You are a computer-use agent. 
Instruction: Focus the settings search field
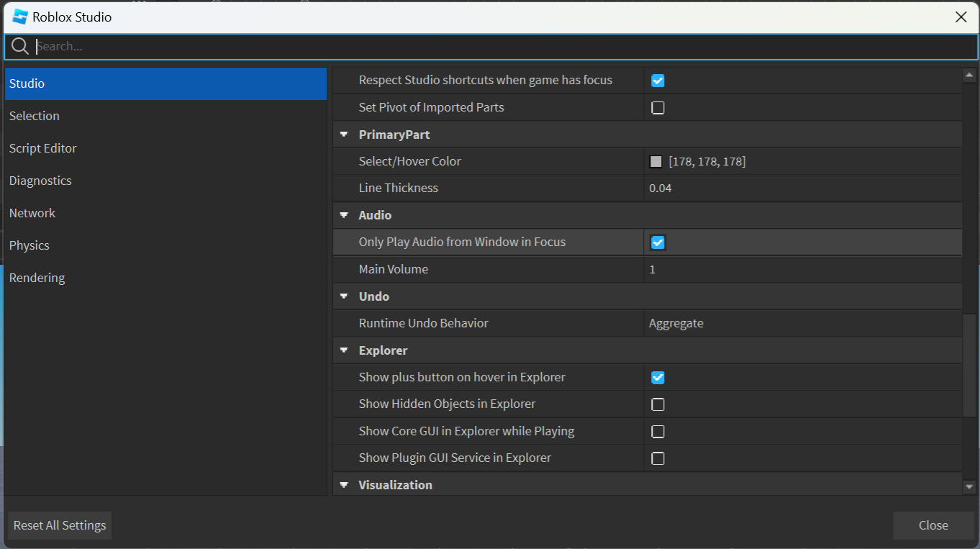click(x=491, y=47)
